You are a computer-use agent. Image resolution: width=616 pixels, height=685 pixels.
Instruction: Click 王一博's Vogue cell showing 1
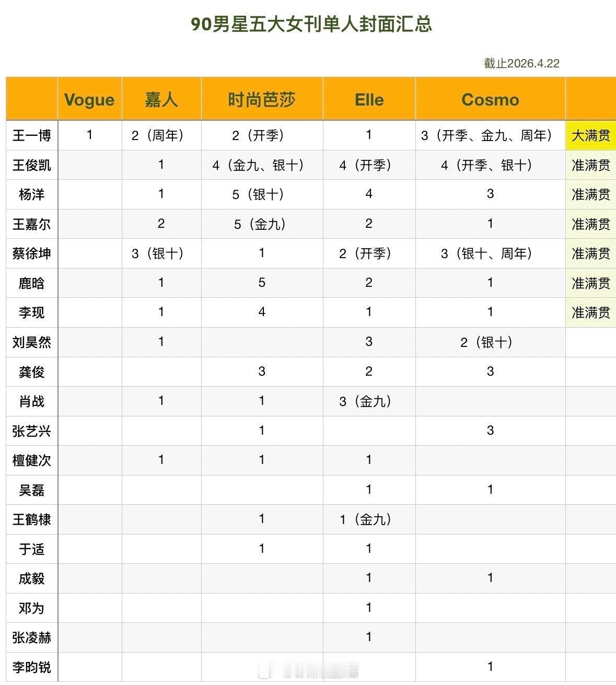pyautogui.click(x=89, y=135)
